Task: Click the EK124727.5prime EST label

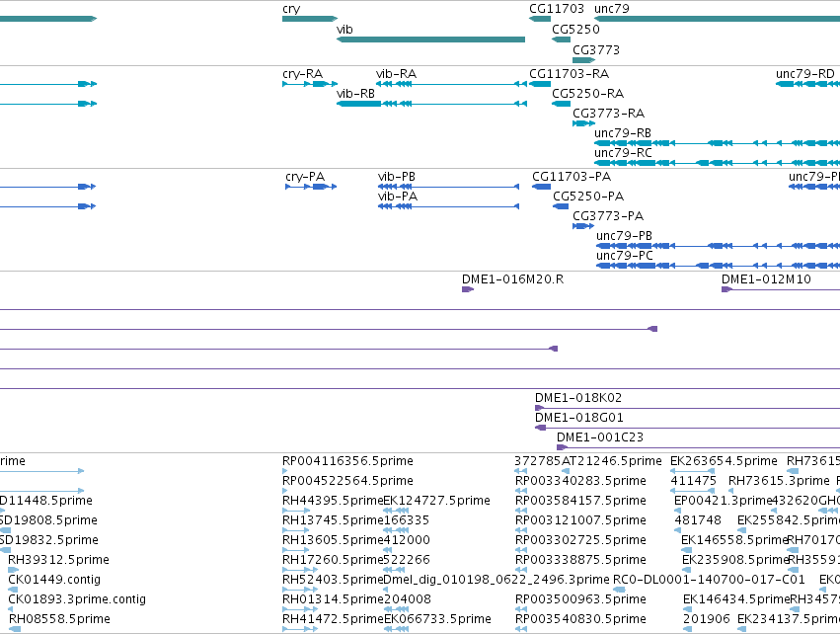Action: 436,501
